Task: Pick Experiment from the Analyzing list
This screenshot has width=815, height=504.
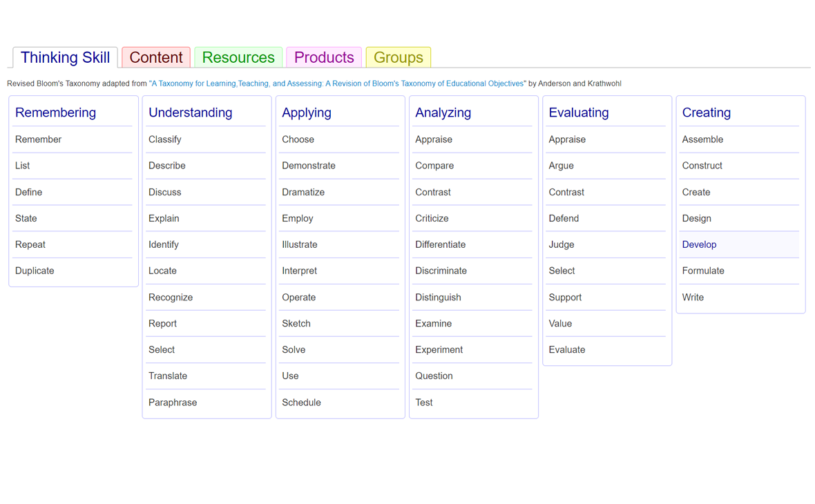Action: [439, 349]
